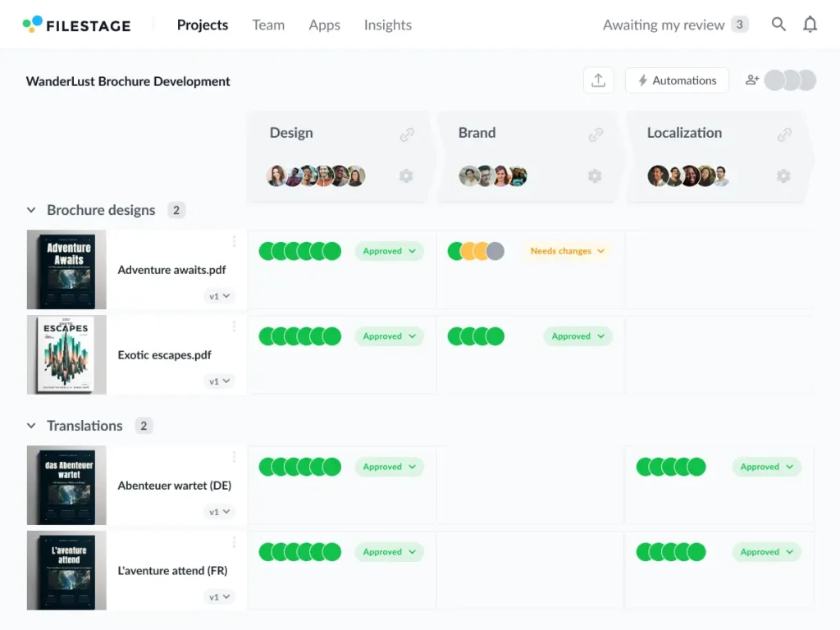Screen dimensions: 840x630
Task: Copy the Brand step review link icon
Action: 596,134
